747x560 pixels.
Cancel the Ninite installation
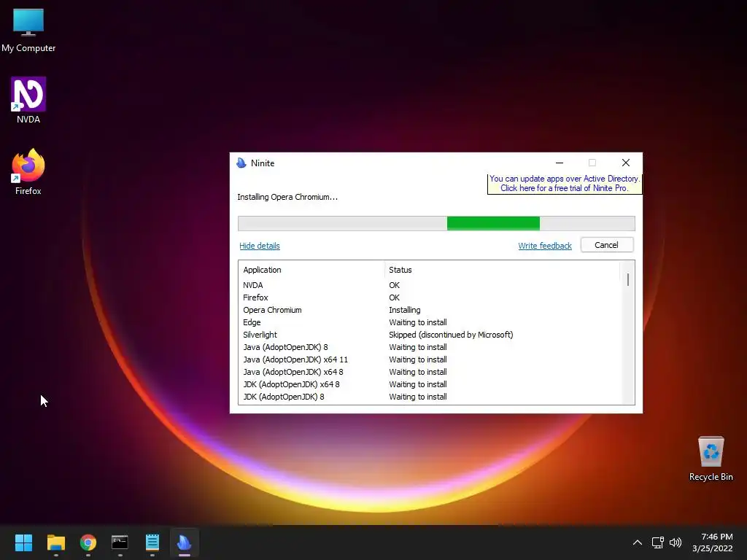[x=606, y=245]
